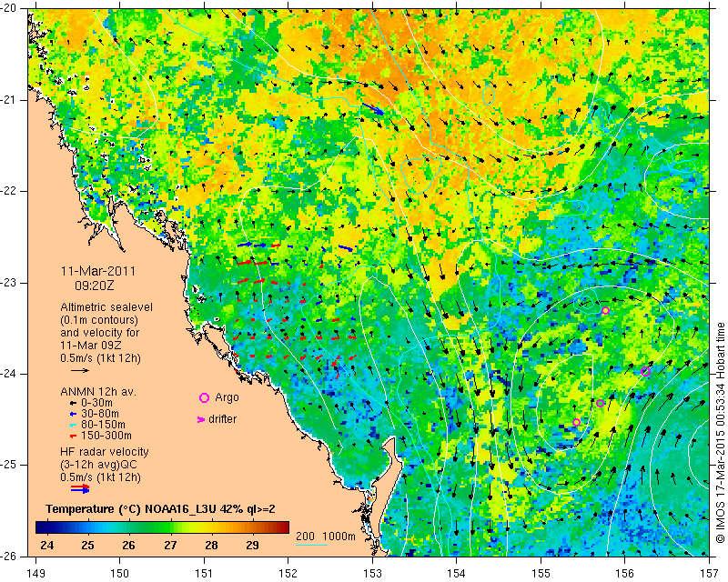Click the cyan line under the 200 depth label
Viewport: 728px width, 582px height.
311,545
